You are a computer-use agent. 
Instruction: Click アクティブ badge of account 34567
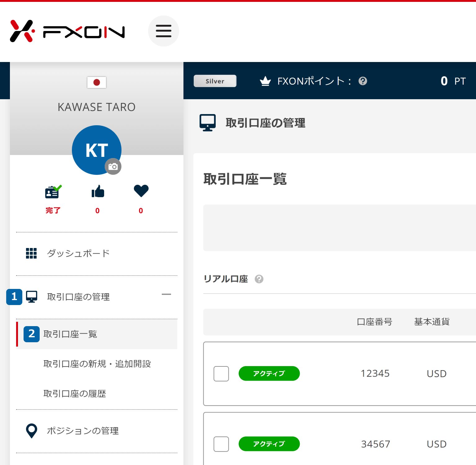269,444
